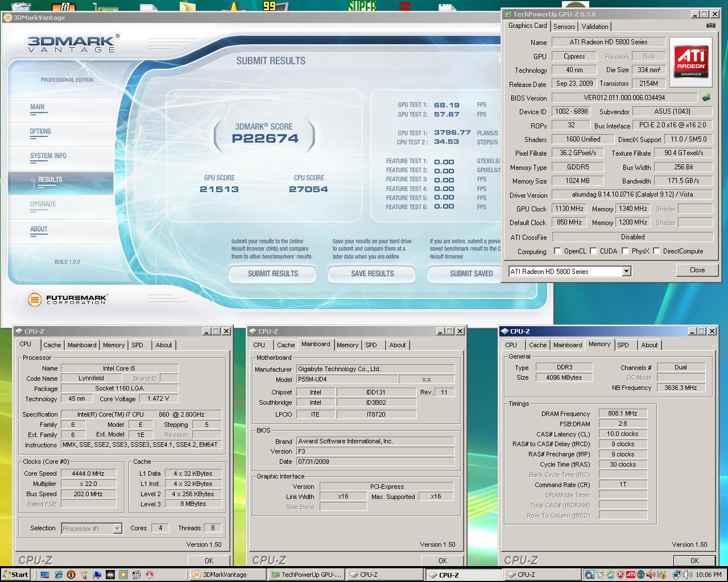Click the GPU-Z screenshot camera icon
This screenshot has width=728, height=582.
[x=710, y=26]
